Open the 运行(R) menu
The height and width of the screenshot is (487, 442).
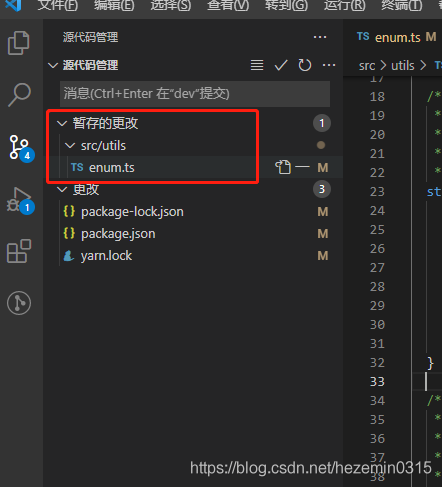pos(344,5)
